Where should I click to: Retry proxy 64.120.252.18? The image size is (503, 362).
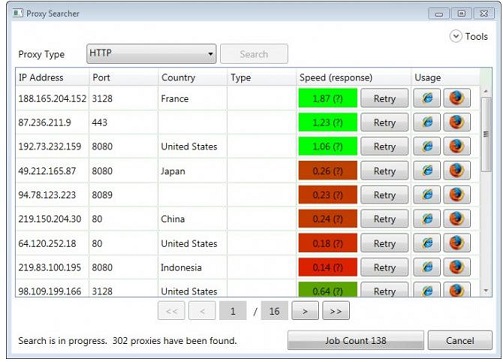click(x=384, y=243)
